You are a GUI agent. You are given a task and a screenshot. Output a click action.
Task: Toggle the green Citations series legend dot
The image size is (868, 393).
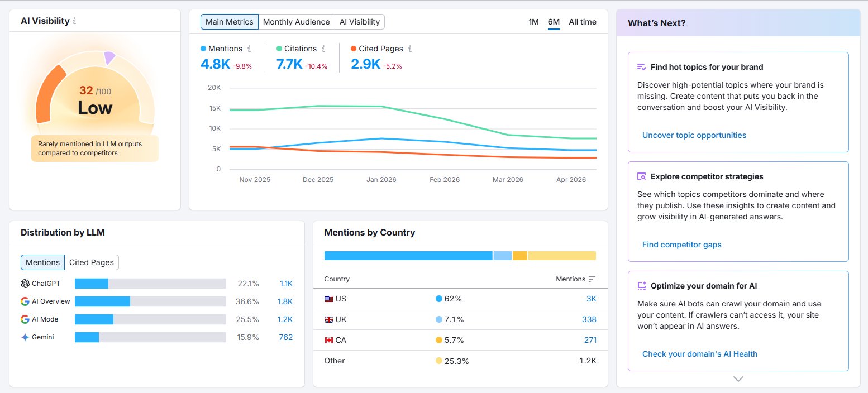(x=279, y=49)
